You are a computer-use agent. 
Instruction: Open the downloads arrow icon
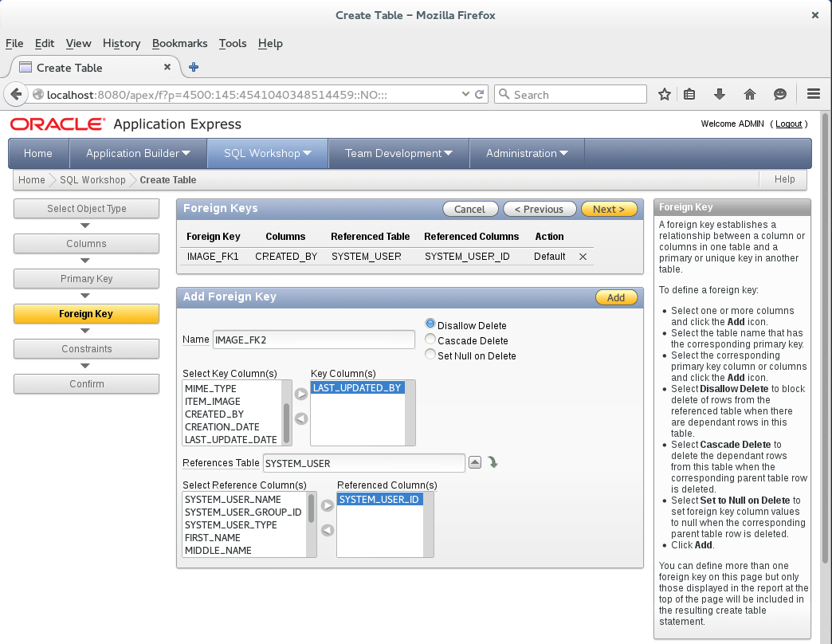[719, 94]
